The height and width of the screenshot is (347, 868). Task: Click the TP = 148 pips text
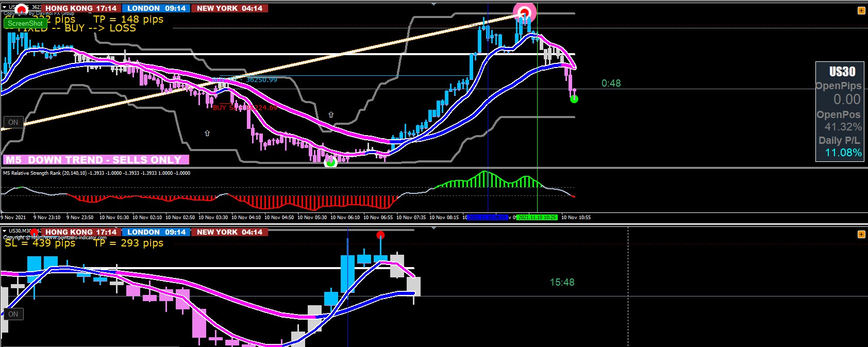128,19
